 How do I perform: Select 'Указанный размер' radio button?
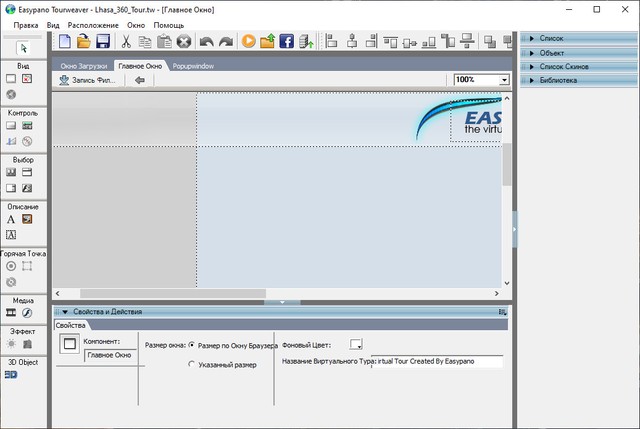click(x=191, y=364)
